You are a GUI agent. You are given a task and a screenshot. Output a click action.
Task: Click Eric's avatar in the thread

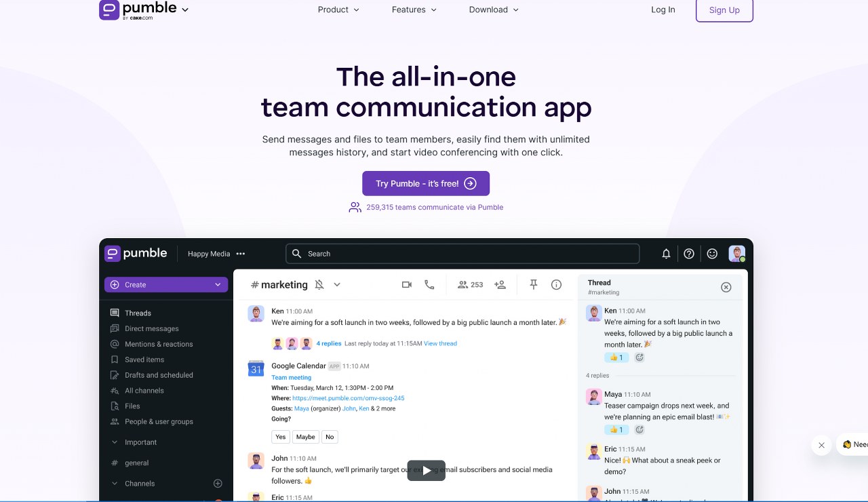point(594,452)
